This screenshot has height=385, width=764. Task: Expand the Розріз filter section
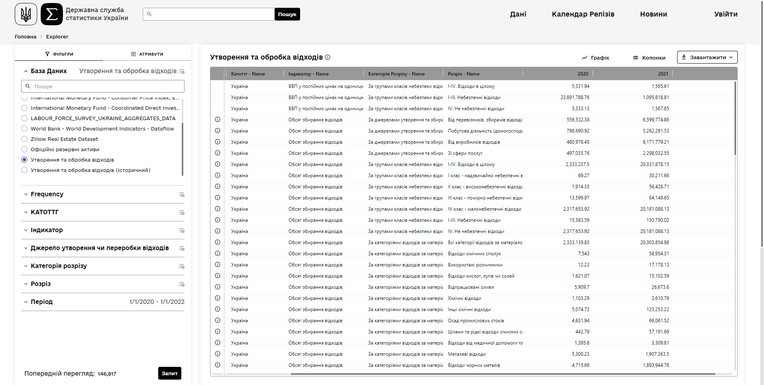[26, 284]
